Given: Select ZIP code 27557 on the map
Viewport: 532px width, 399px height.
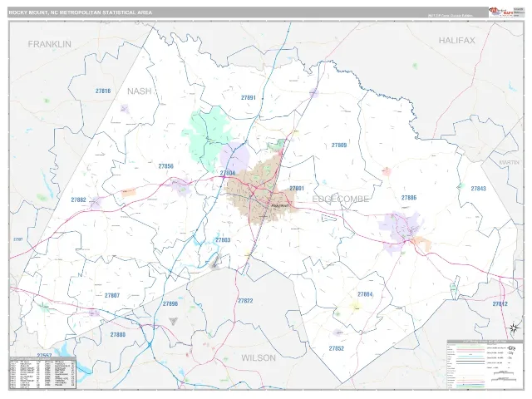Looking at the screenshot, I should click(x=44, y=355).
